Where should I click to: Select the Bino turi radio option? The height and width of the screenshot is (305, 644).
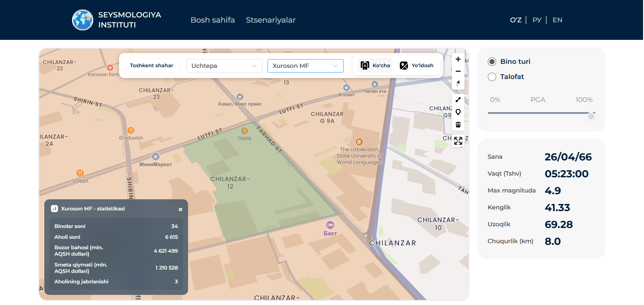click(492, 62)
